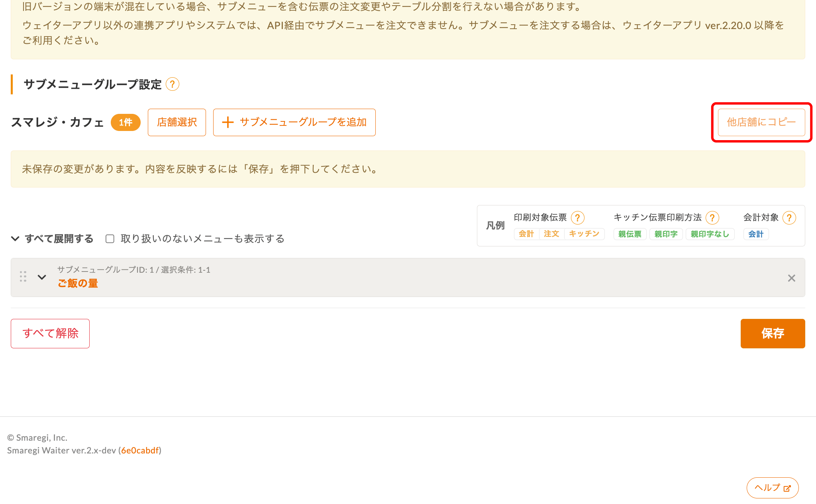
Task: Open help for サブメニューグループ設定 heading
Action: [172, 84]
